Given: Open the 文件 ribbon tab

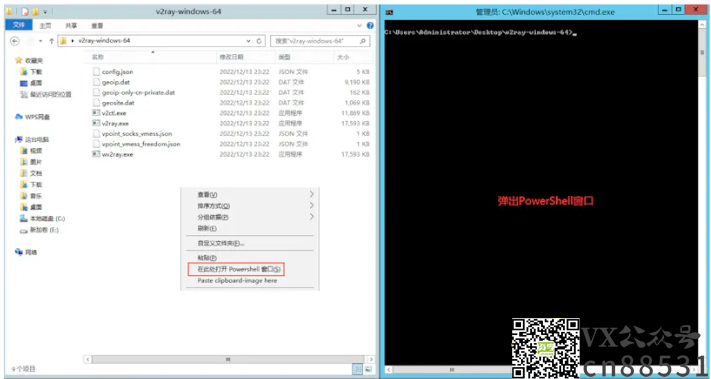Looking at the screenshot, I should point(19,25).
